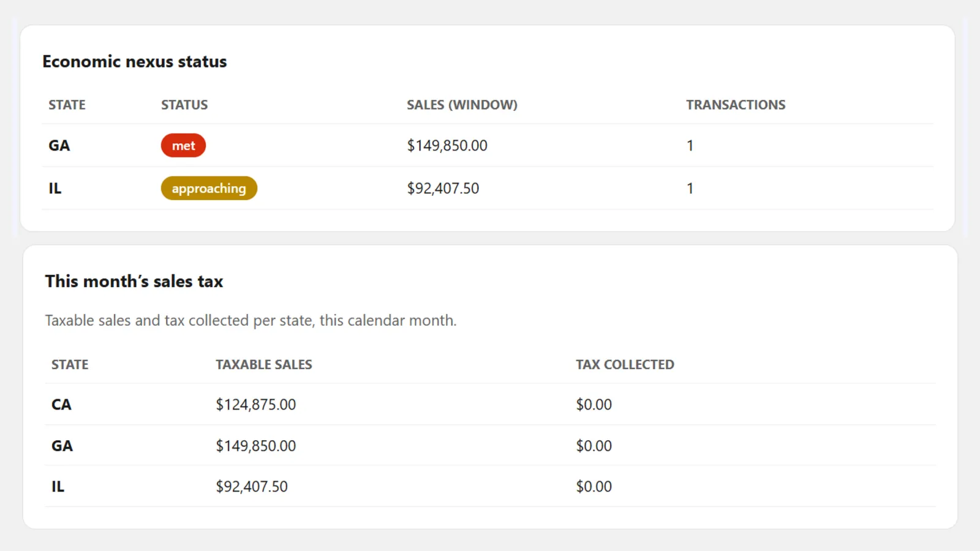Click STATE header in sales tax table
The height and width of the screenshot is (551, 980).
click(x=70, y=364)
